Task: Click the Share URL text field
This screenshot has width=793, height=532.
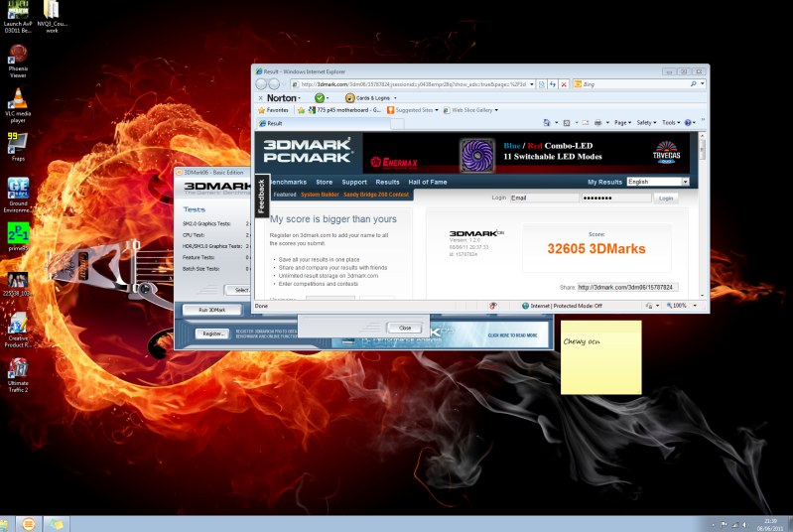Action: (627, 287)
